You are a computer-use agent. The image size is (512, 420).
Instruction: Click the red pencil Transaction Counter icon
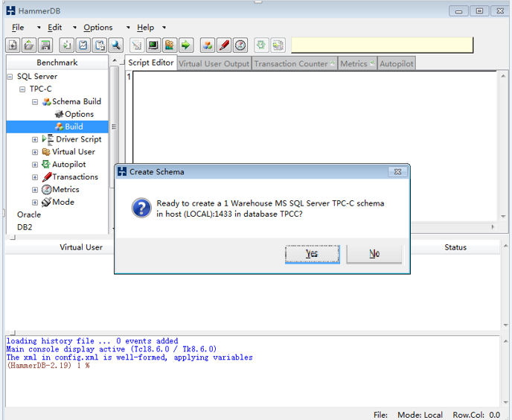[x=224, y=45]
